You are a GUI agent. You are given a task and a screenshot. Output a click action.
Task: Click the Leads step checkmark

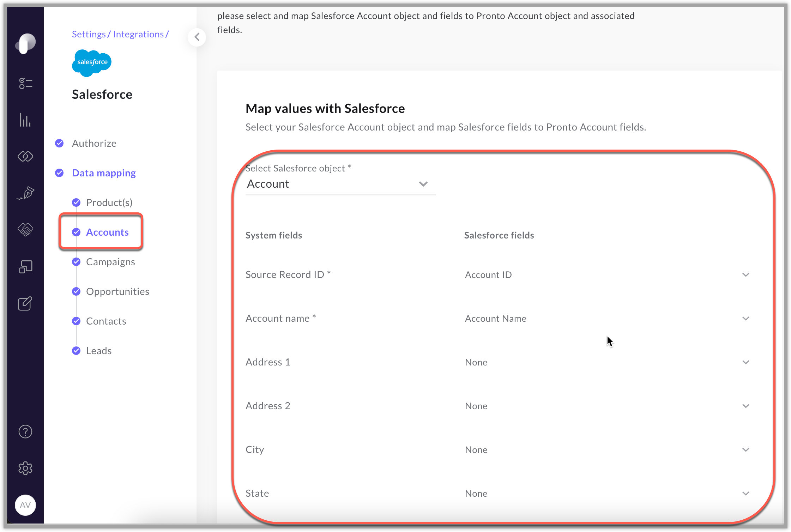(76, 350)
